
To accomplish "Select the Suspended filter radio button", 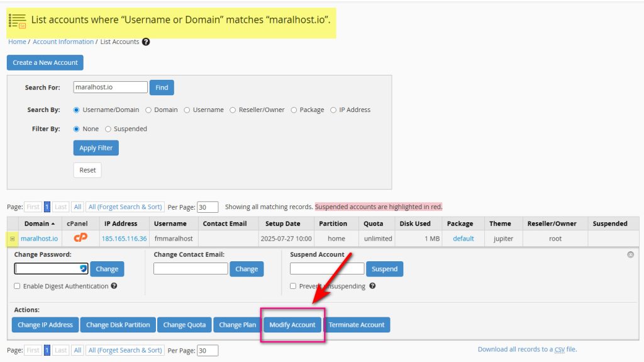I will coord(108,129).
